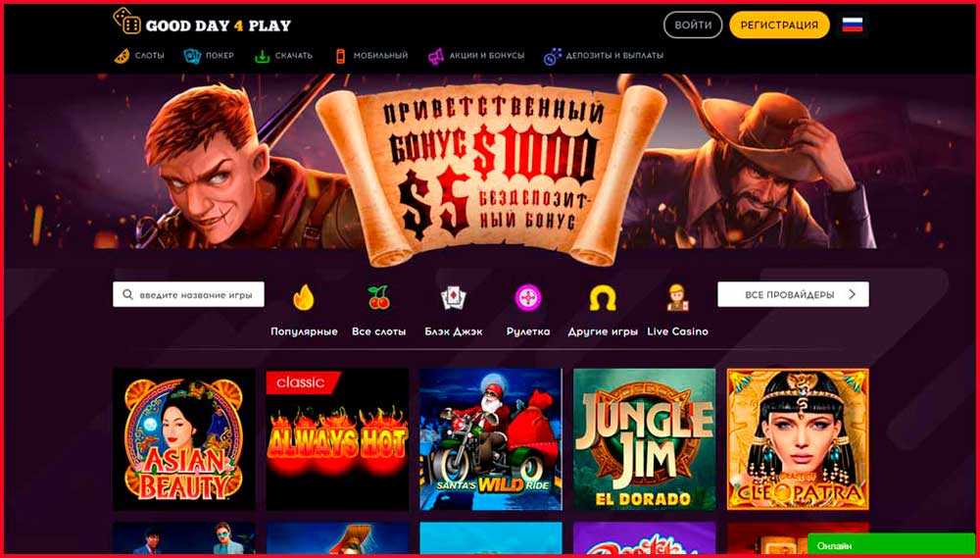Open the Russian flag language selector
This screenshot has width=980, height=558.
point(853,25)
